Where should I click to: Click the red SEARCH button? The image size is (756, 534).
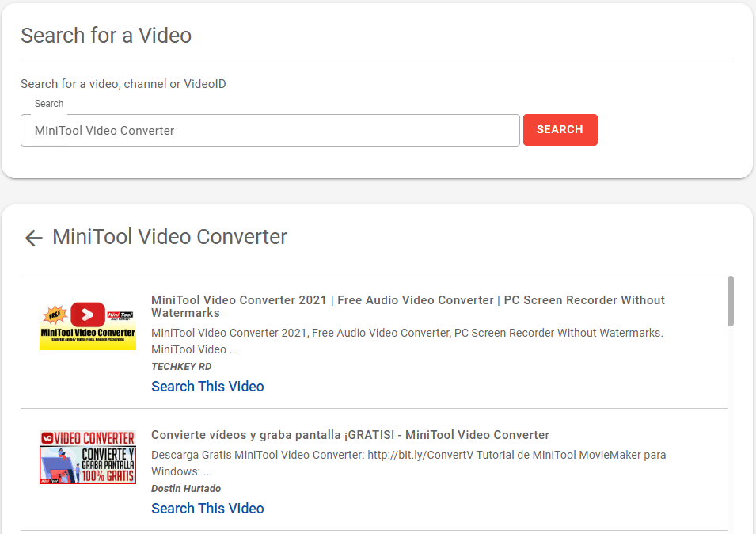point(560,130)
